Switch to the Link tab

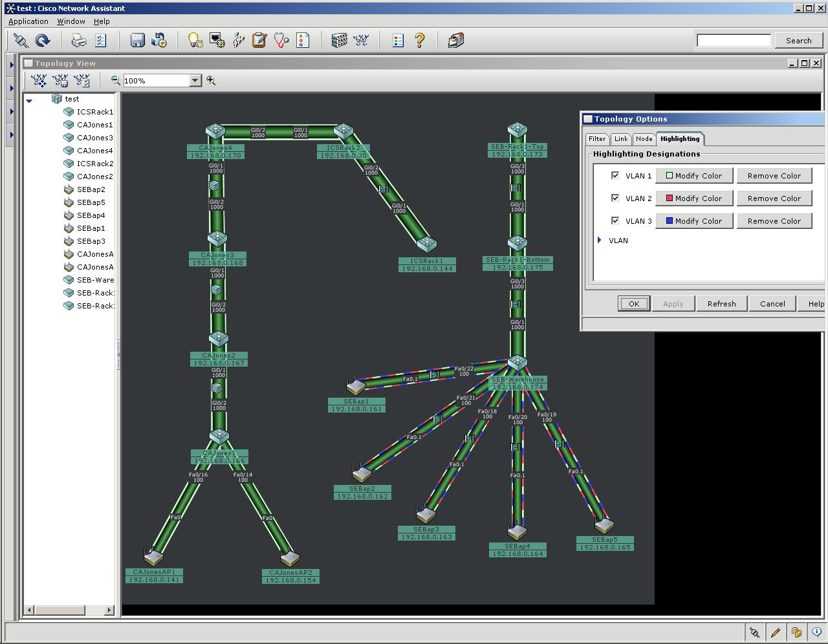pos(621,139)
